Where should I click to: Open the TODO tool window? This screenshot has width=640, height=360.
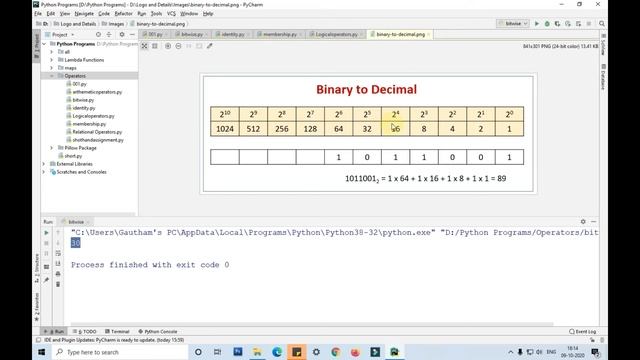pyautogui.click(x=84, y=331)
